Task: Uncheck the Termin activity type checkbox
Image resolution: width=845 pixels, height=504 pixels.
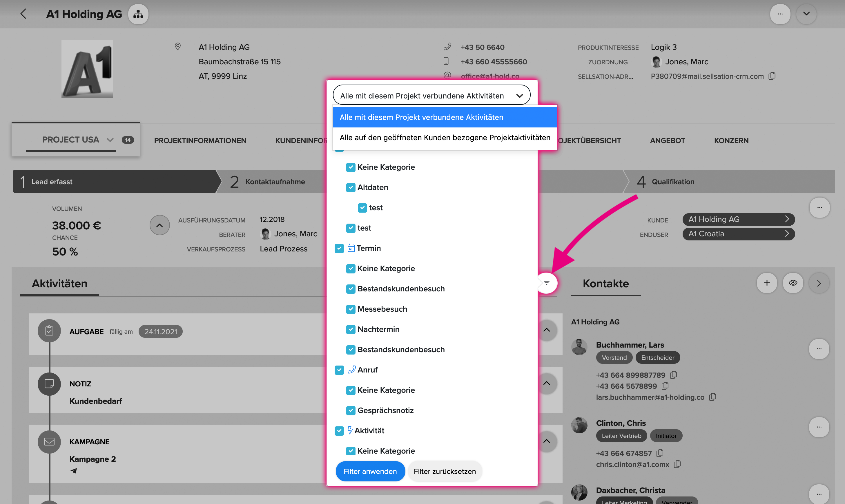Action: pos(339,248)
